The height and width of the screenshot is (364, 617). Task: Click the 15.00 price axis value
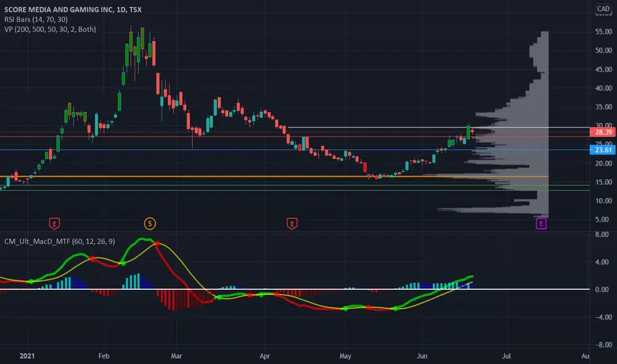coord(604,182)
